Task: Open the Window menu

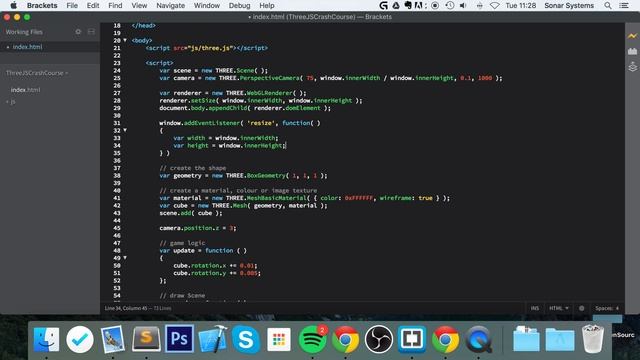Action: (207, 6)
